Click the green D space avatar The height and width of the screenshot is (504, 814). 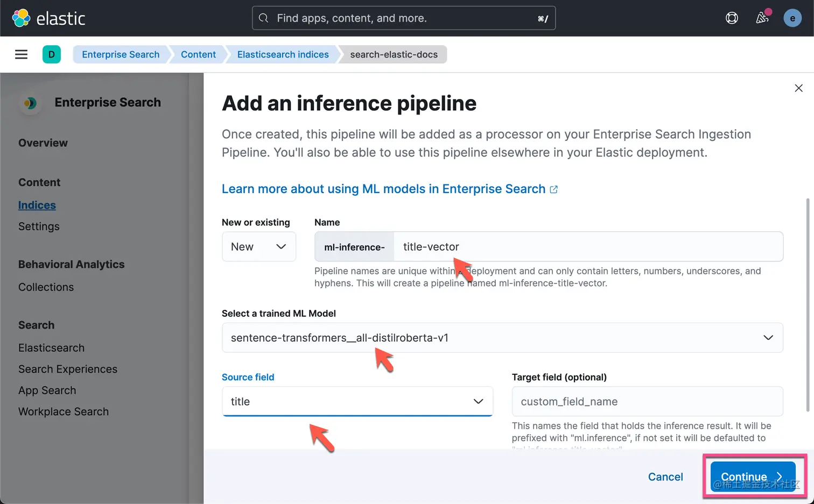click(x=52, y=54)
